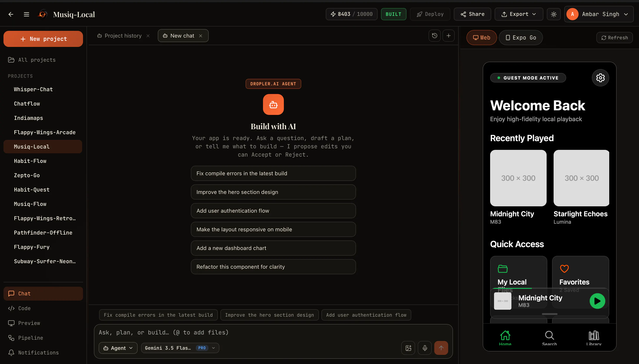Screen dimensions: 639x364
Task: Click 'Add user authentication flow' chip above input
Action: [366, 315]
